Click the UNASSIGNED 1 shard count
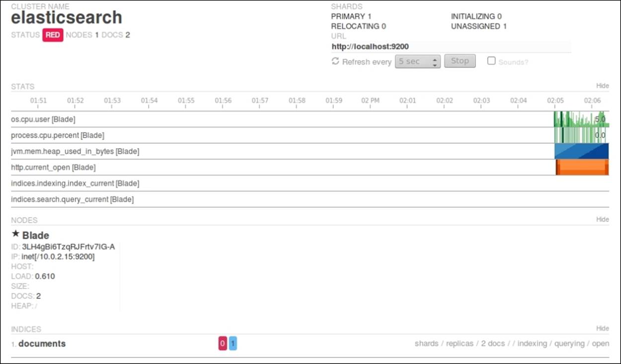This screenshot has width=621, height=364. 479,26
